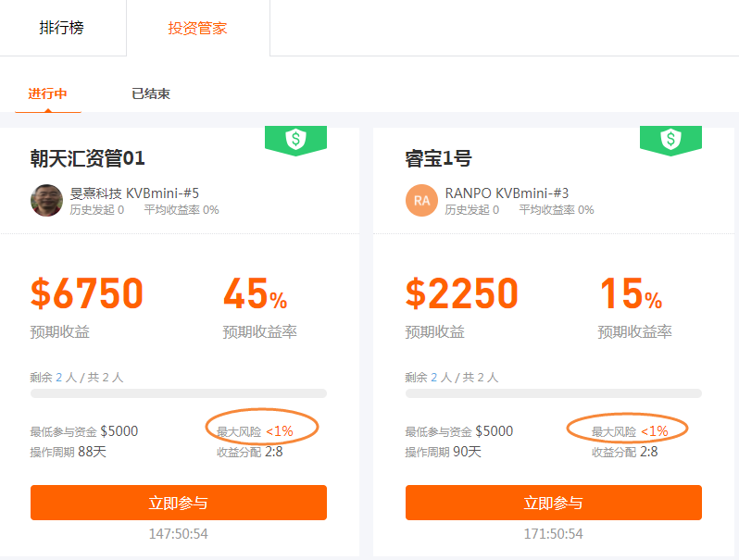Click 昱熹科技 manager avatar photo

pyautogui.click(x=46, y=200)
